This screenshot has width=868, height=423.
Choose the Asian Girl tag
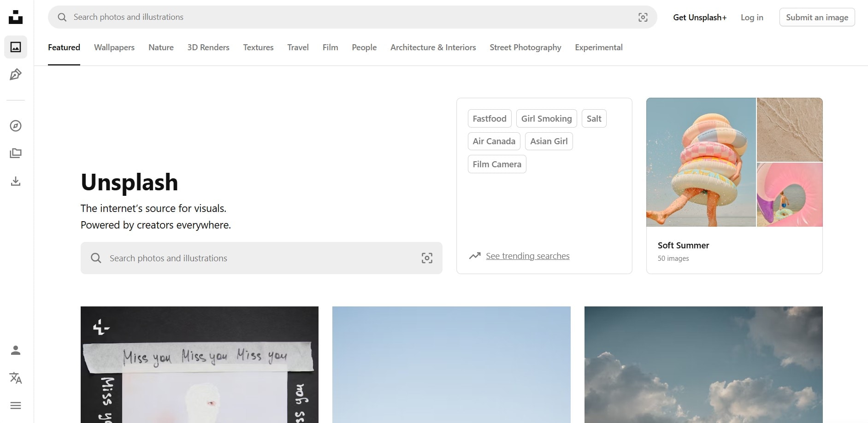pos(549,141)
